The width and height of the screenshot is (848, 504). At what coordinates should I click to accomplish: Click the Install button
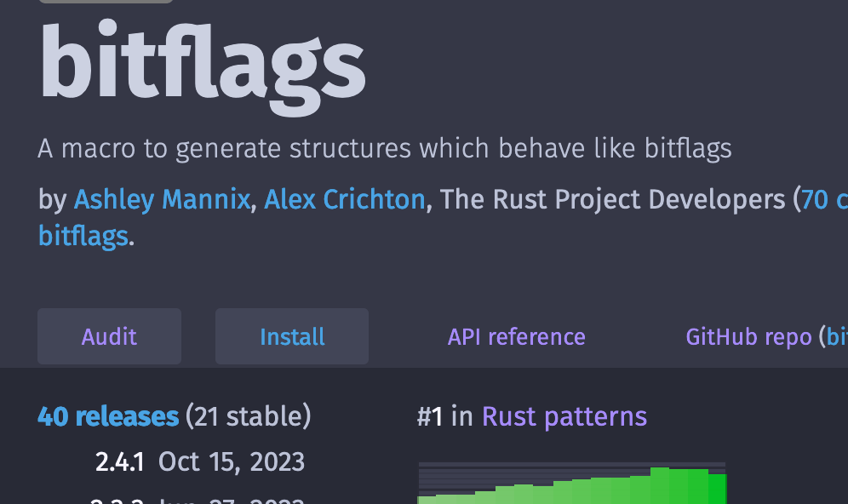tap(292, 336)
